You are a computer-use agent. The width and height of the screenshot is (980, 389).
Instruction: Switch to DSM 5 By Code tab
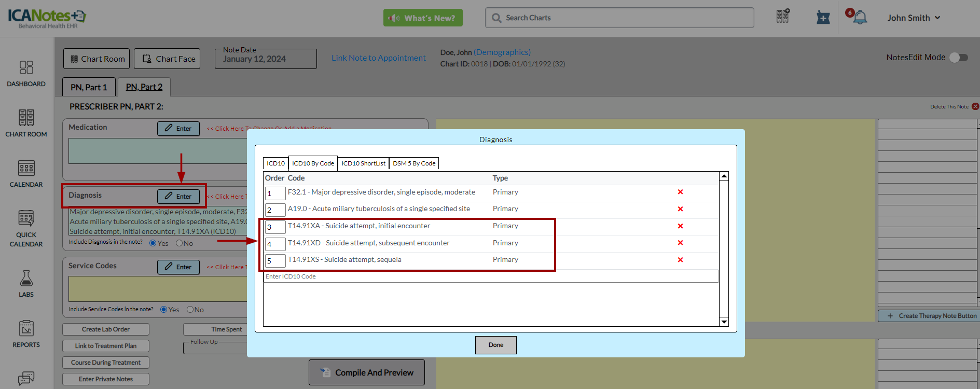click(x=414, y=163)
